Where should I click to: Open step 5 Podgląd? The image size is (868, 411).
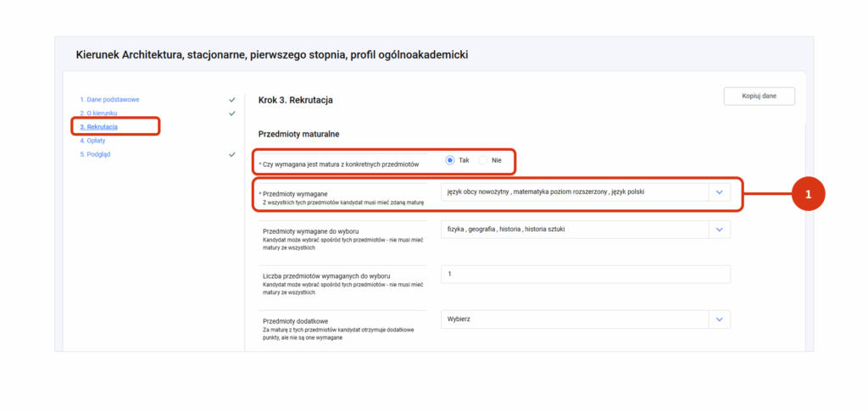click(x=95, y=155)
